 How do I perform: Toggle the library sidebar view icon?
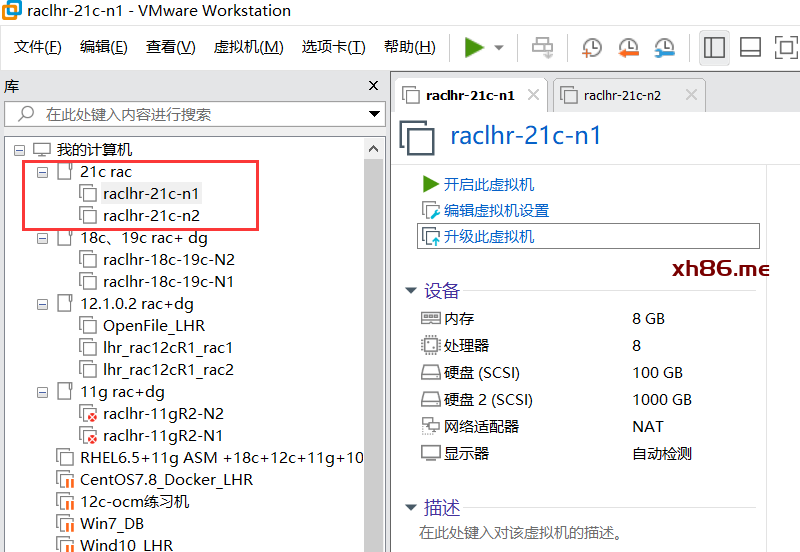(x=714, y=47)
